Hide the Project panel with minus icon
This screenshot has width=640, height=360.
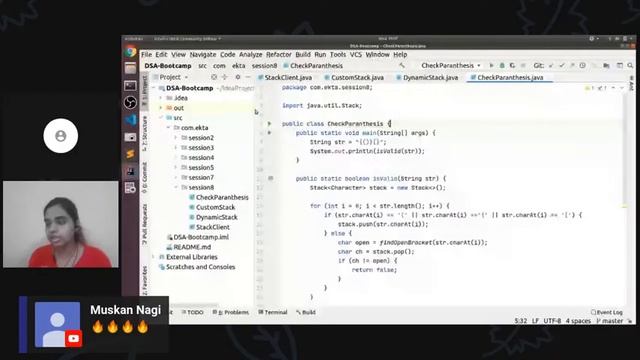[248, 77]
